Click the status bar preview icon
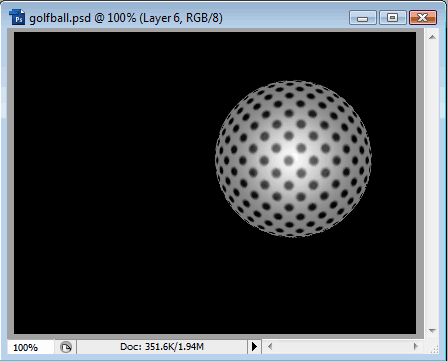The width and height of the screenshot is (448, 361). (66, 347)
